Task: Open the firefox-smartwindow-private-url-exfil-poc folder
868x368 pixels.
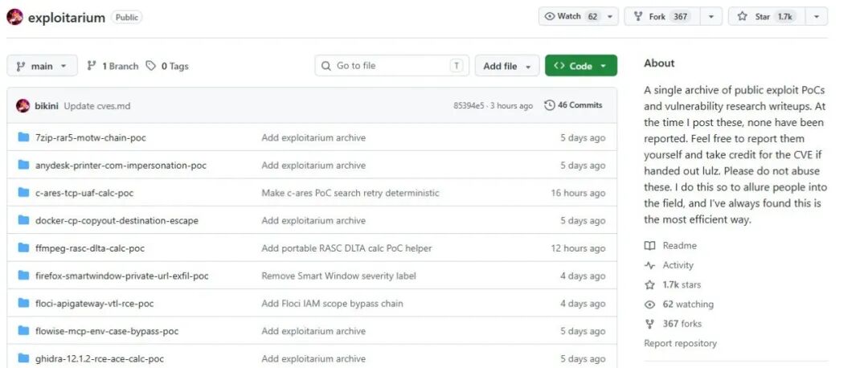Action: [122, 276]
